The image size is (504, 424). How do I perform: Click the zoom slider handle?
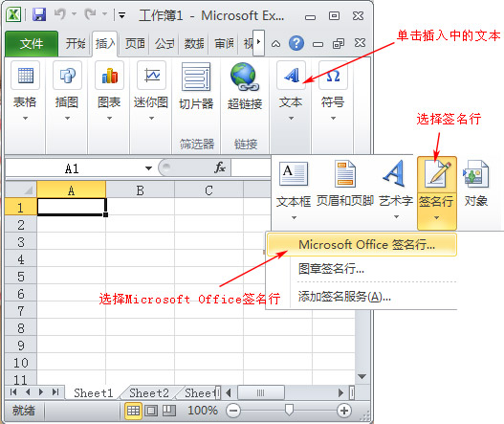click(x=289, y=410)
